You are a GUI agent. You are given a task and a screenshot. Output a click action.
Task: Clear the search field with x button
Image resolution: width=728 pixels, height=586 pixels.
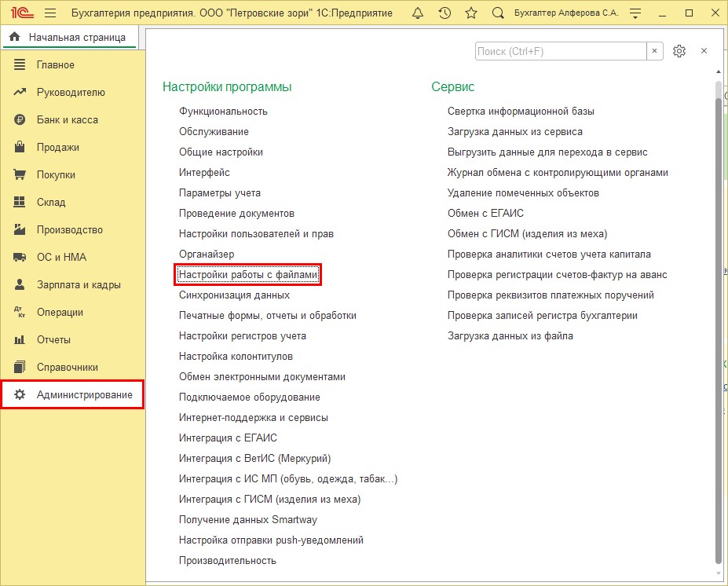(x=655, y=51)
